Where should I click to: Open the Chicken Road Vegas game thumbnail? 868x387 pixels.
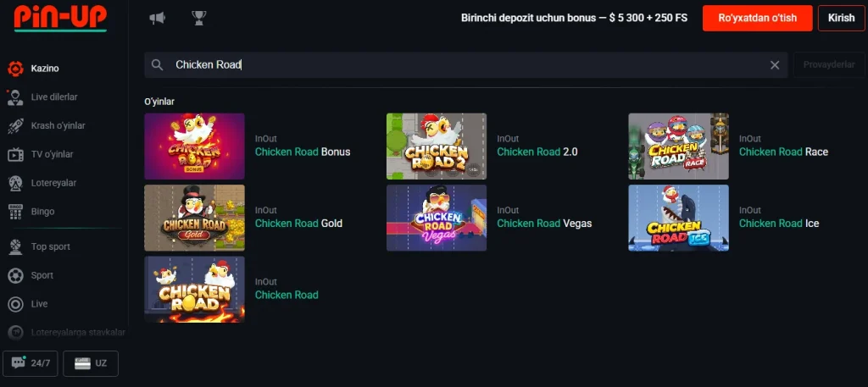tap(437, 218)
